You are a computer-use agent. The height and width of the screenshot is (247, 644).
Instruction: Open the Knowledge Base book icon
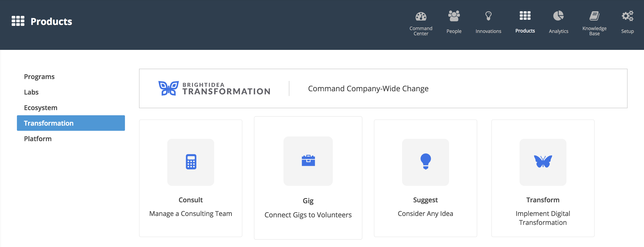click(x=594, y=16)
